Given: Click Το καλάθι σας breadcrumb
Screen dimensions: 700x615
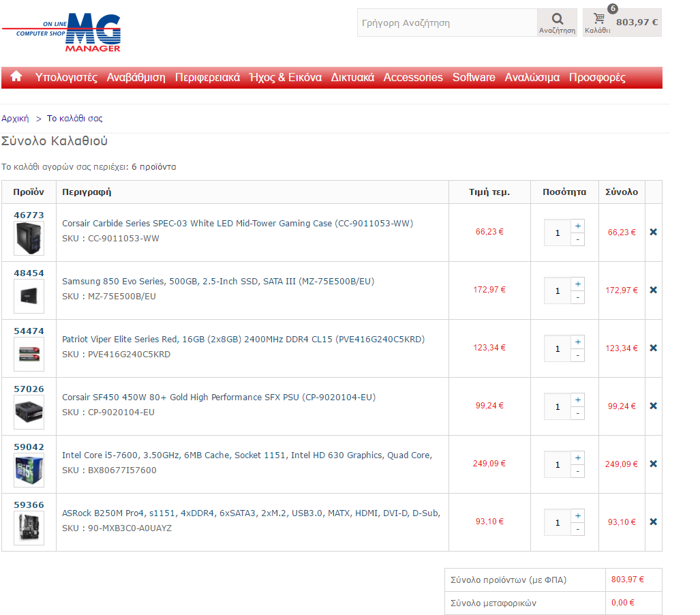Looking at the screenshot, I should click(x=74, y=119).
